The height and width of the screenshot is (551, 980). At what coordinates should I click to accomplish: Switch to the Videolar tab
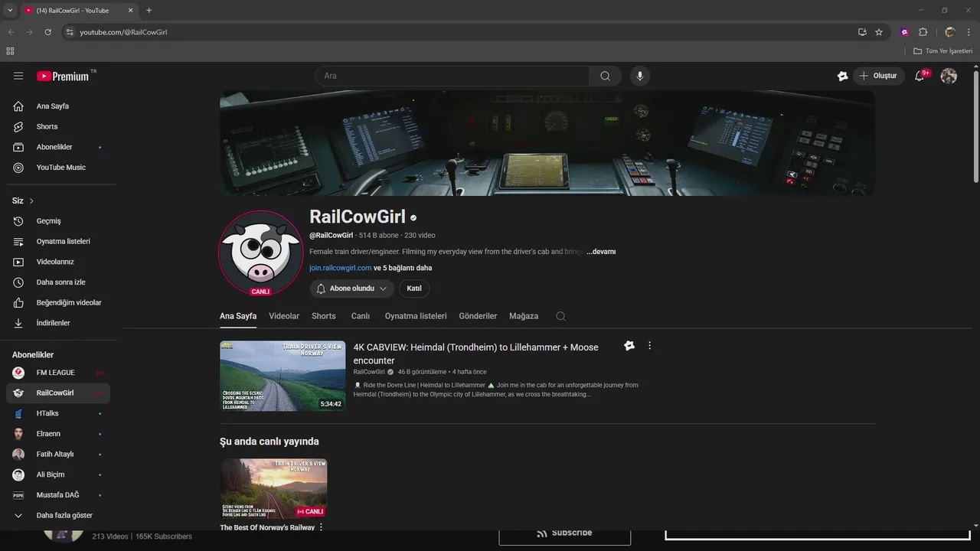(x=284, y=316)
